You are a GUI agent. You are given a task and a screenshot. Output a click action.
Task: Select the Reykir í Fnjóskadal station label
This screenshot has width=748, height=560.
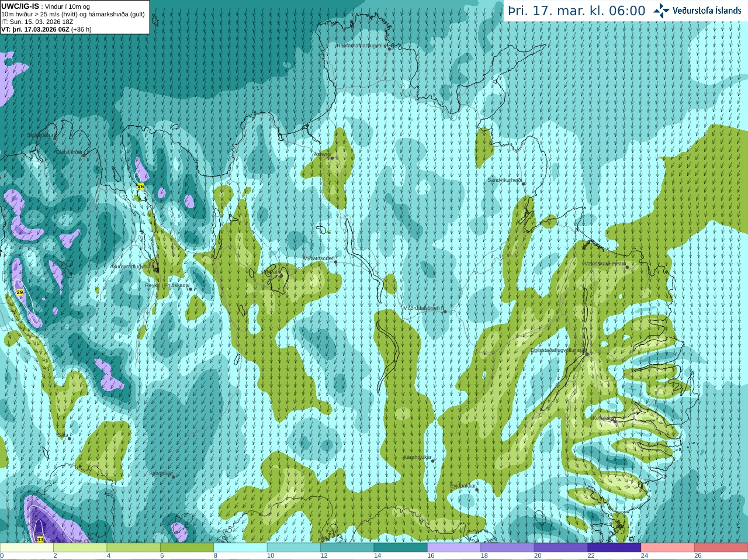tap(167, 286)
